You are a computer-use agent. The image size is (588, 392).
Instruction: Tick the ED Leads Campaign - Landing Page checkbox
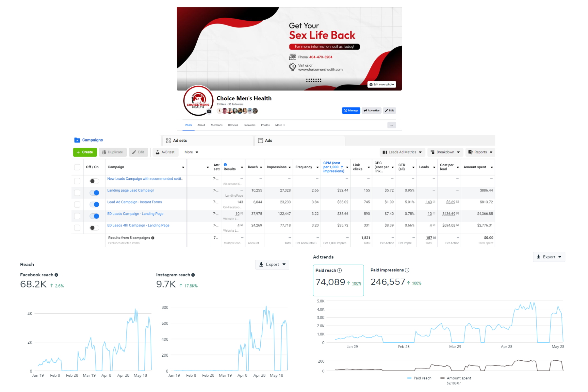click(x=77, y=216)
